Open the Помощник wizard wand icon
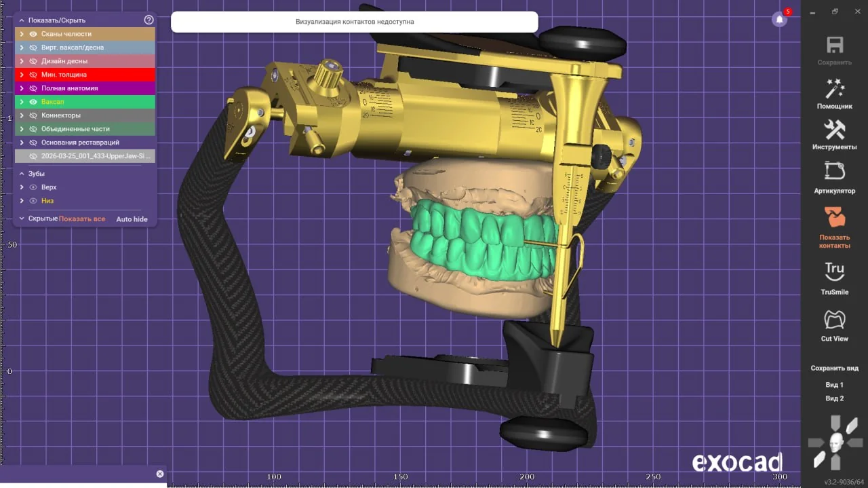This screenshot has height=488, width=868. point(834,88)
